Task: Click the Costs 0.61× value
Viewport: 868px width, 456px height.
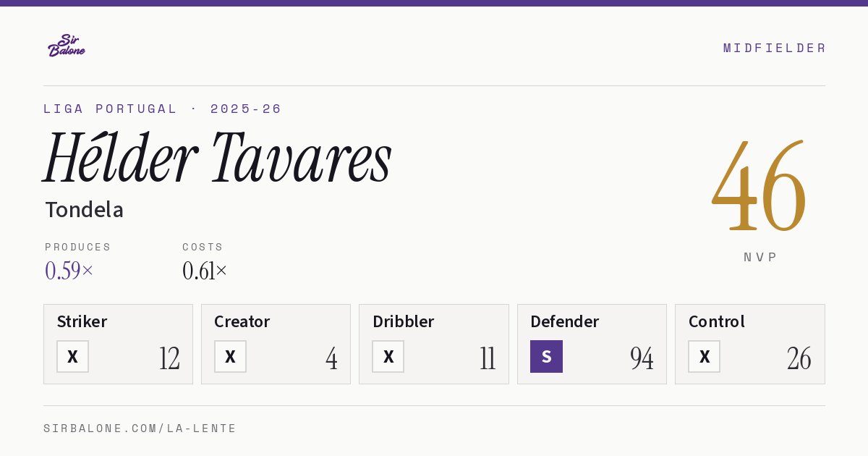Action: 205,271
